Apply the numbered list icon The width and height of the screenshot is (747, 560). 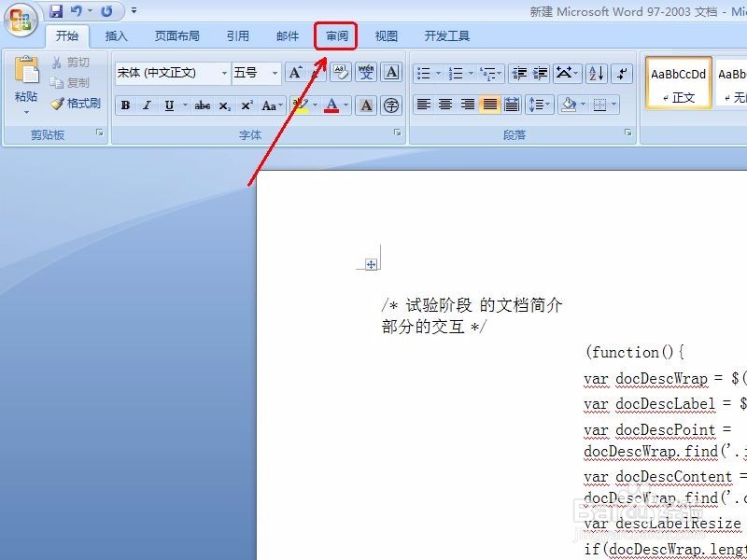pyautogui.click(x=456, y=74)
